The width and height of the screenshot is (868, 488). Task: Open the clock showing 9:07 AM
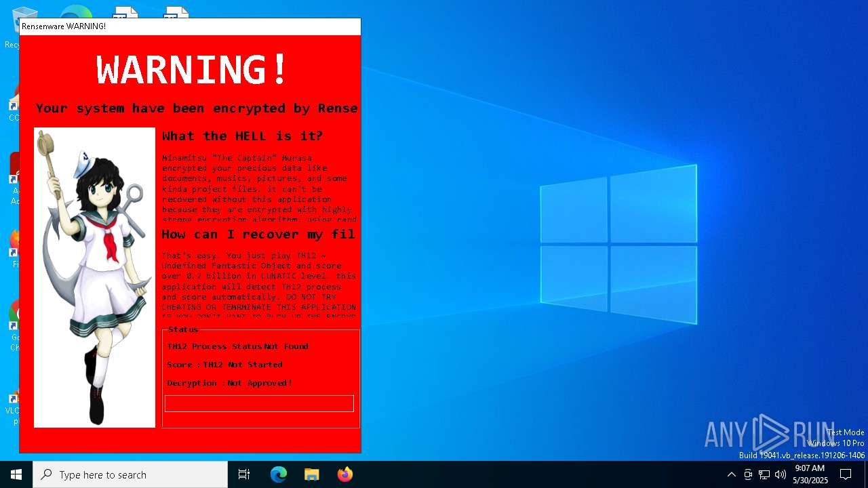[x=810, y=474]
